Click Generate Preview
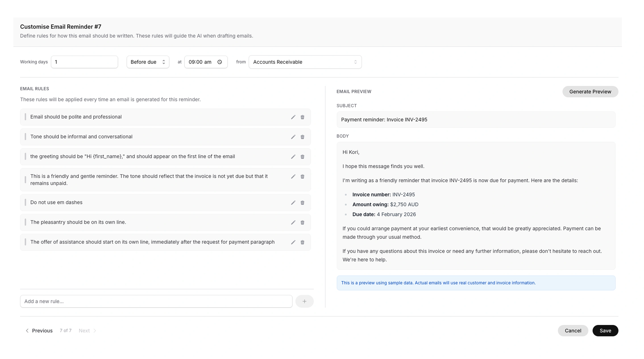 (590, 91)
